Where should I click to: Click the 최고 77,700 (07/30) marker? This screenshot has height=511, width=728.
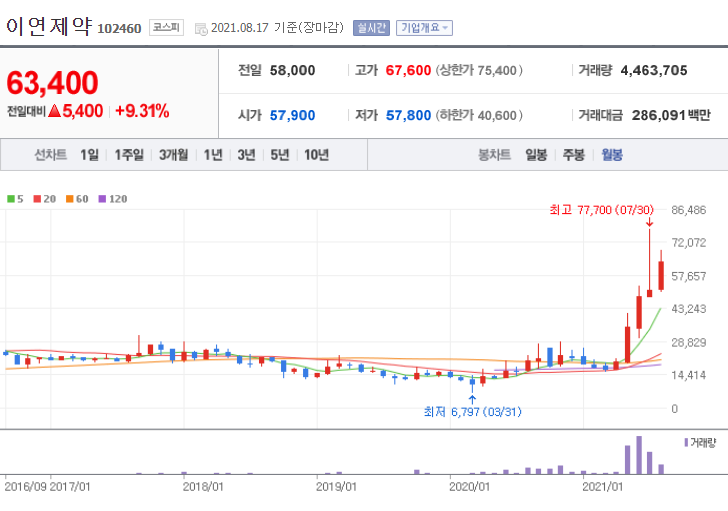tap(601, 210)
